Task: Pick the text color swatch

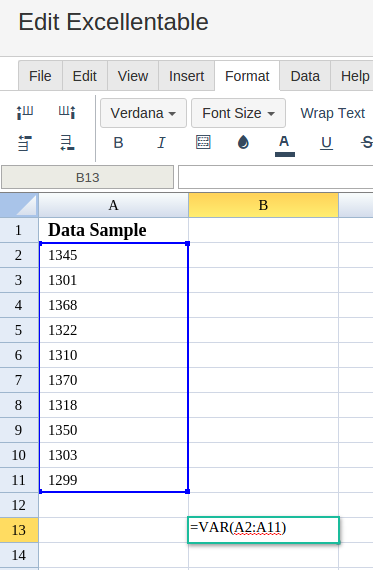Action: tap(285, 145)
